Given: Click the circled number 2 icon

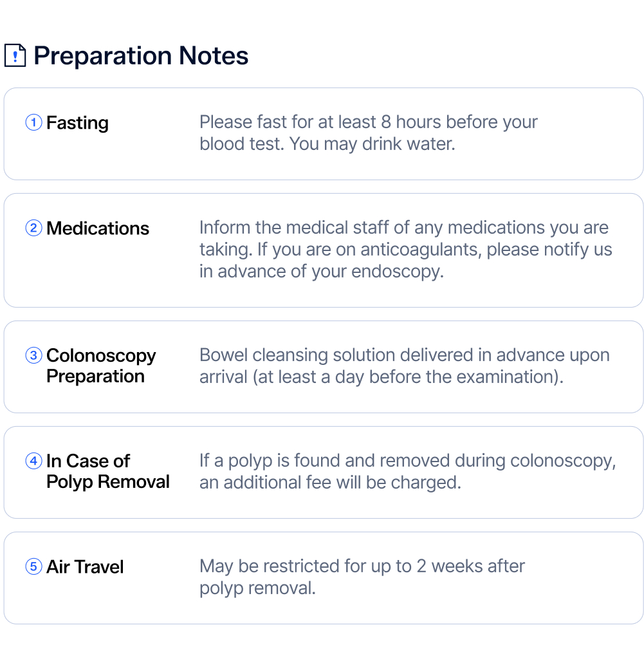Looking at the screenshot, I should point(33,228).
